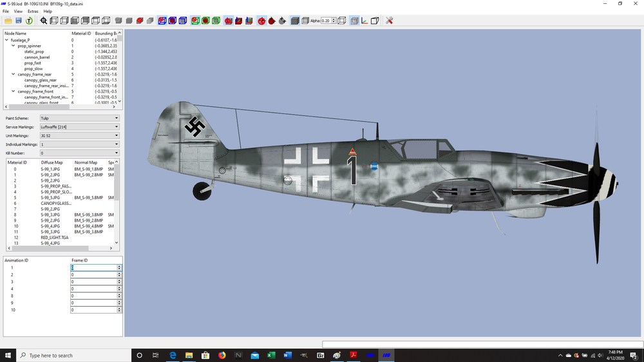Open Excel from the taskbar

pos(271,356)
